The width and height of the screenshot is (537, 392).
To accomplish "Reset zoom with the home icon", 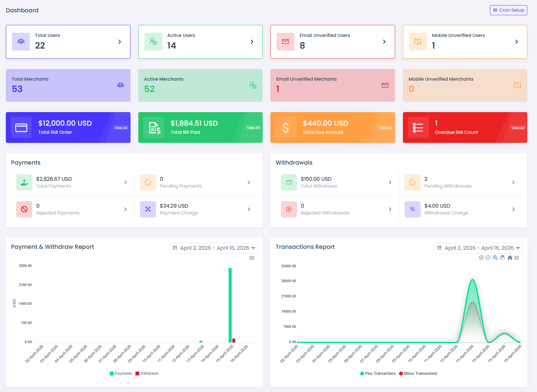I will pyautogui.click(x=510, y=258).
